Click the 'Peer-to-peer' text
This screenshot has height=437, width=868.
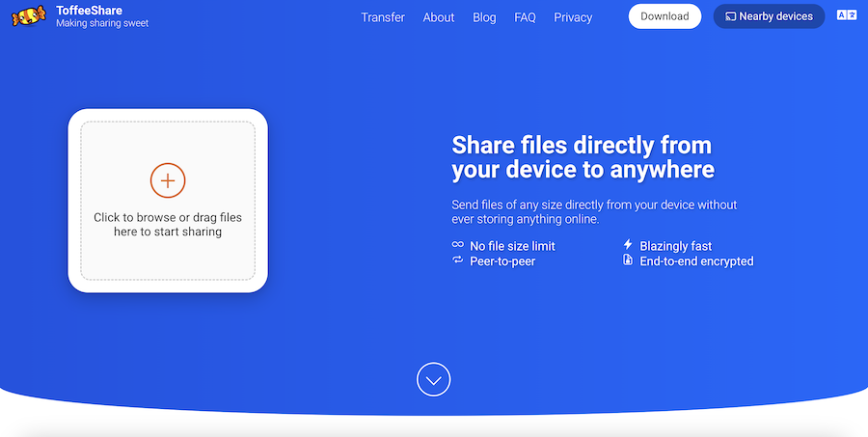(502, 261)
